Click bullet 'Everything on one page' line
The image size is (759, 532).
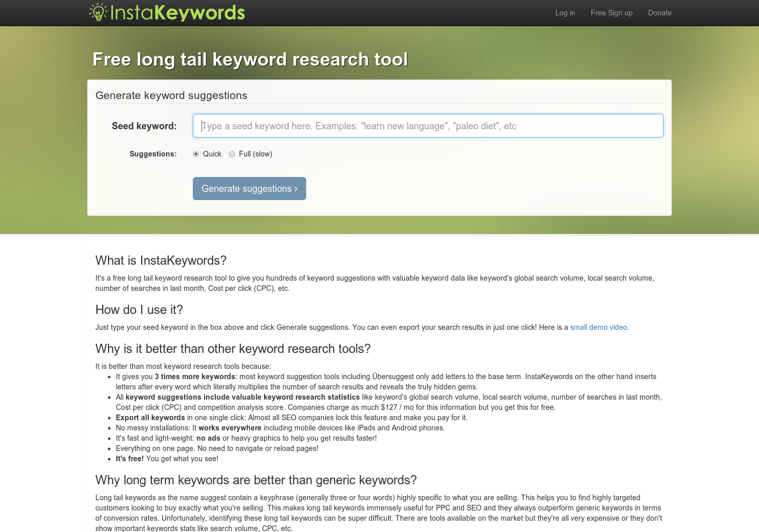217,448
